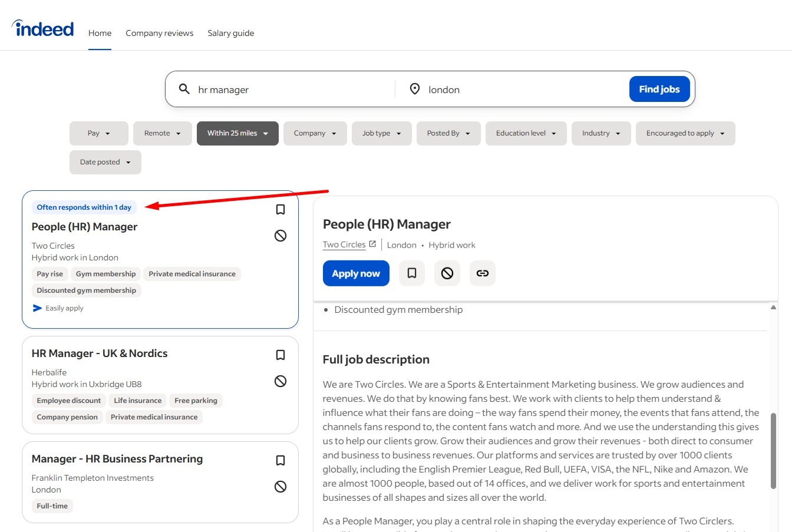The image size is (792, 532).
Task: Click the Full-time tag
Action: [x=52, y=506]
